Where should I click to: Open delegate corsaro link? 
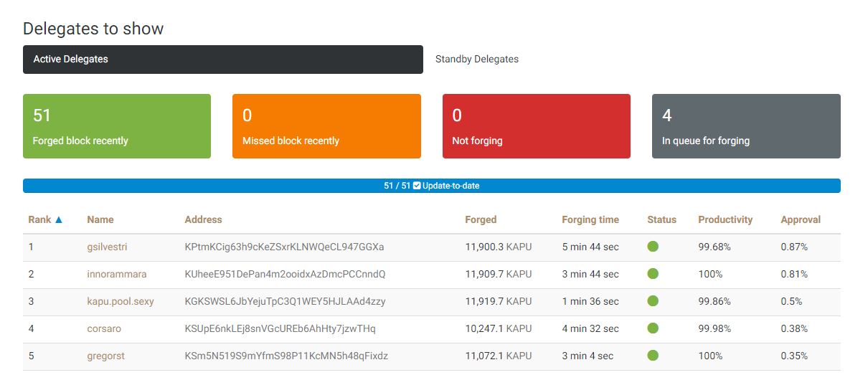tap(104, 328)
